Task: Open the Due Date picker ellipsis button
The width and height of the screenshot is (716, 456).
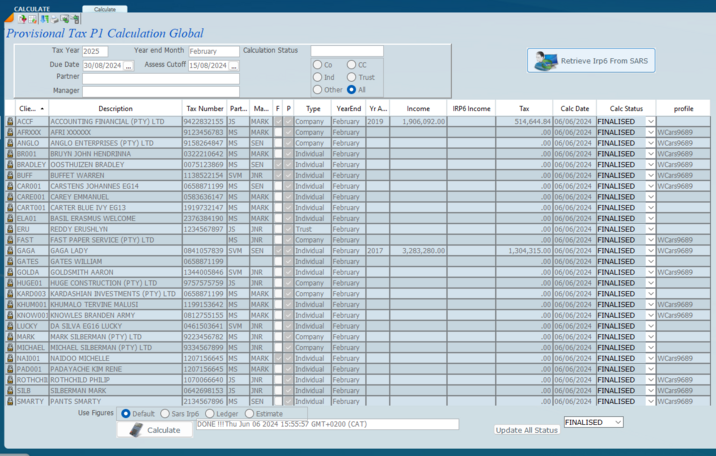Action: (129, 66)
